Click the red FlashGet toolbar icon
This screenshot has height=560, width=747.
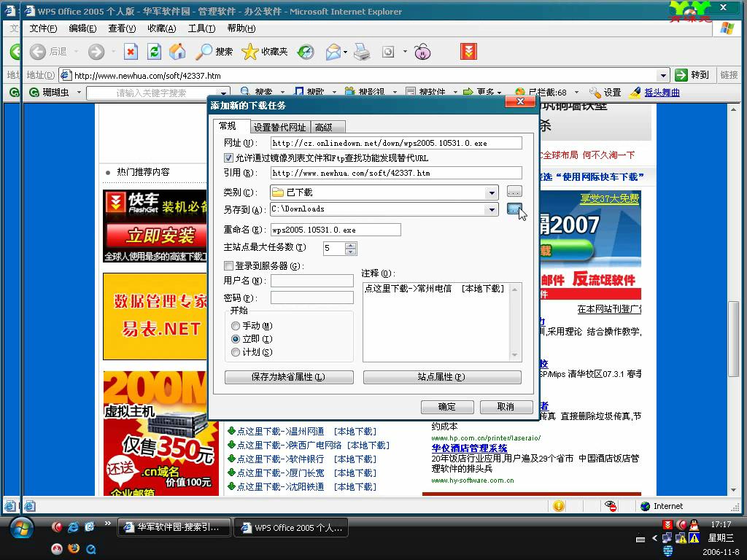[469, 52]
